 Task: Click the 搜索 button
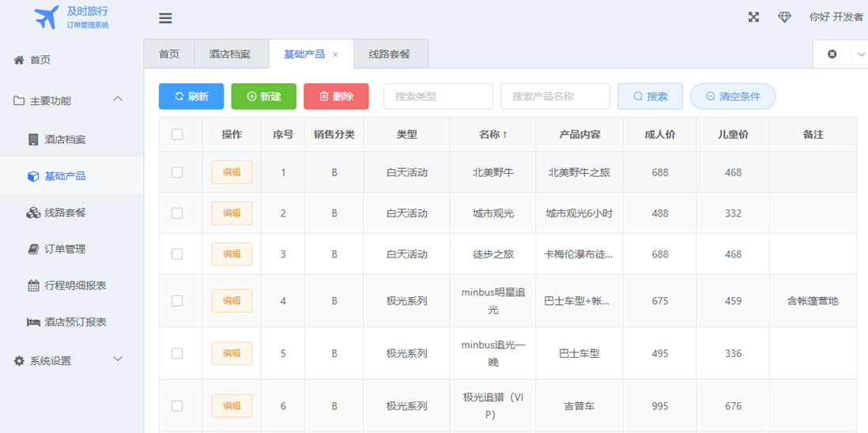(x=650, y=96)
